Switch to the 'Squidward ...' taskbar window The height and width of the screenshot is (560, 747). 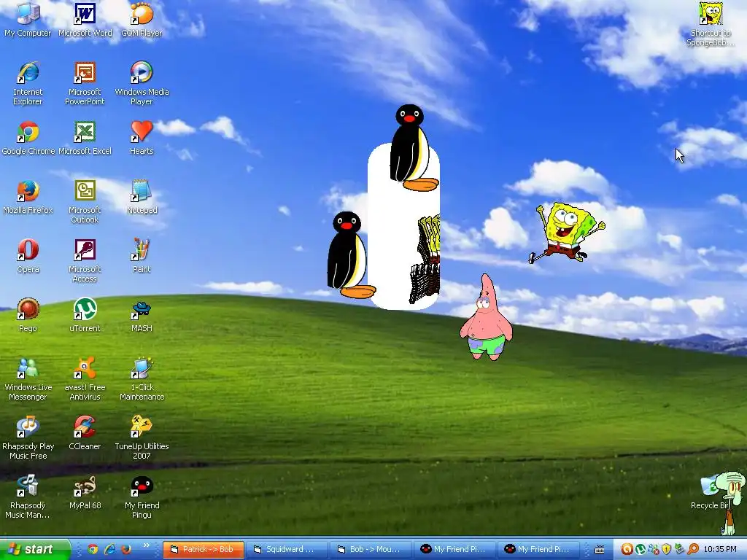coord(287,549)
